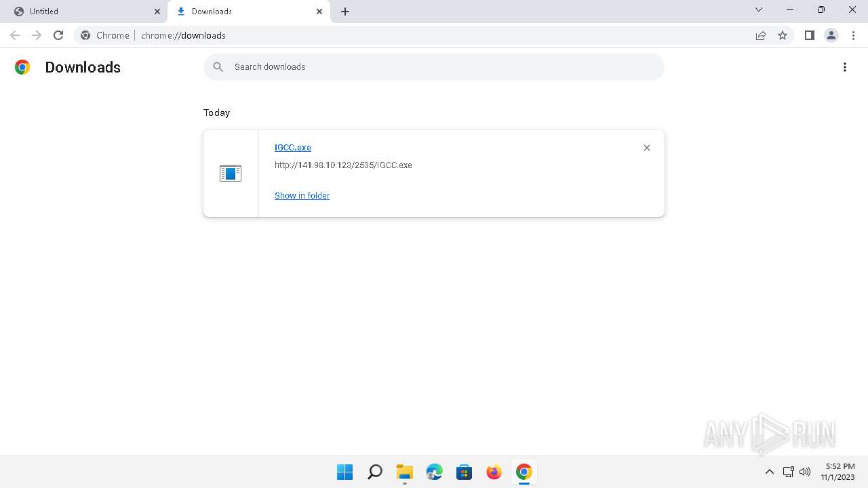Open the tab search dropdown chevron

click(759, 10)
